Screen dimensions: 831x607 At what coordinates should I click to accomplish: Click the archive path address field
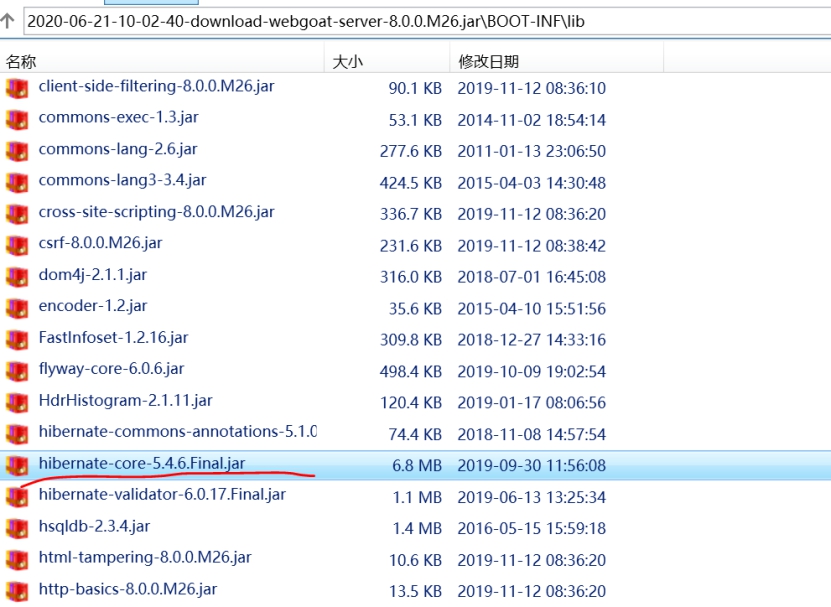pos(427,22)
